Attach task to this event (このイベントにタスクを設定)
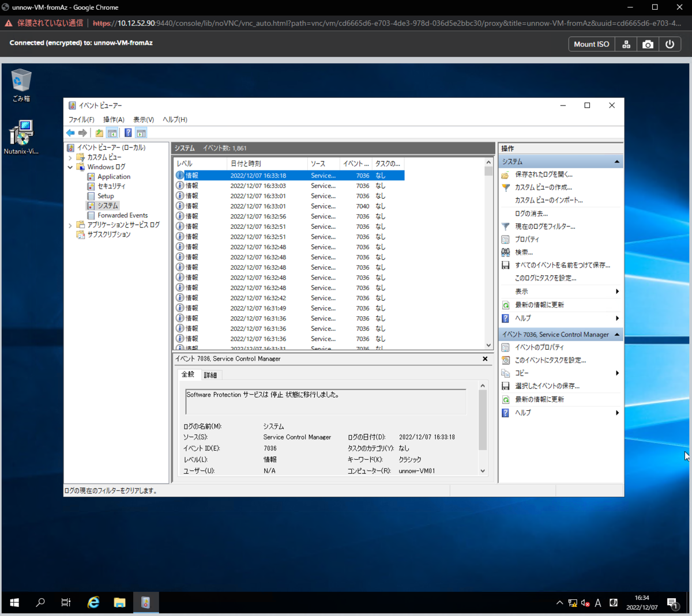The height and width of the screenshot is (616, 692). [x=550, y=360]
